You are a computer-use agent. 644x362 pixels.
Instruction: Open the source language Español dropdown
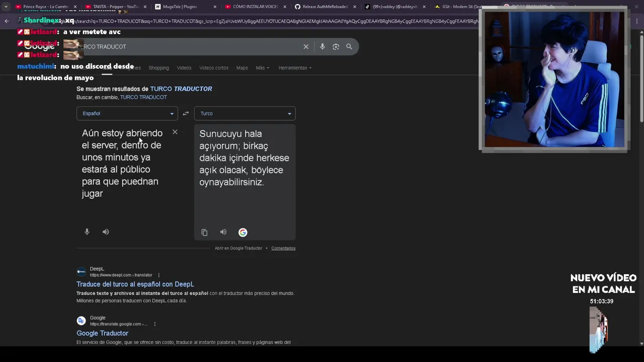click(x=127, y=114)
